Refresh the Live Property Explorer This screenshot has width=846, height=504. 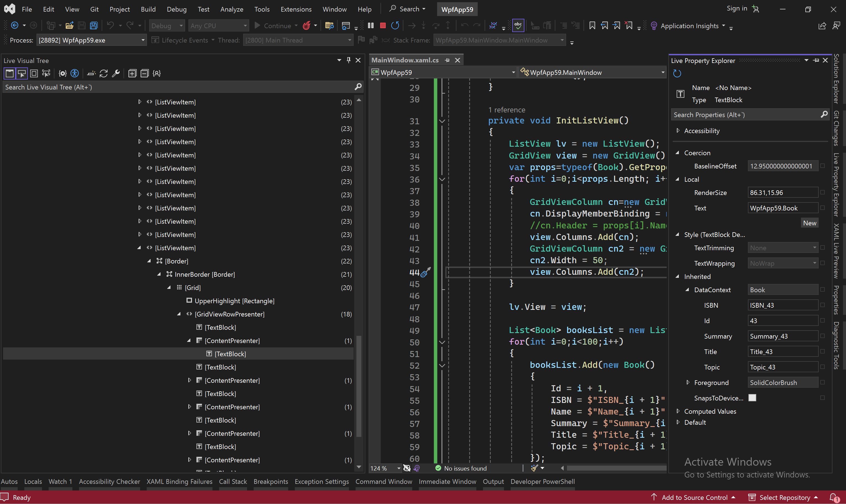click(677, 73)
